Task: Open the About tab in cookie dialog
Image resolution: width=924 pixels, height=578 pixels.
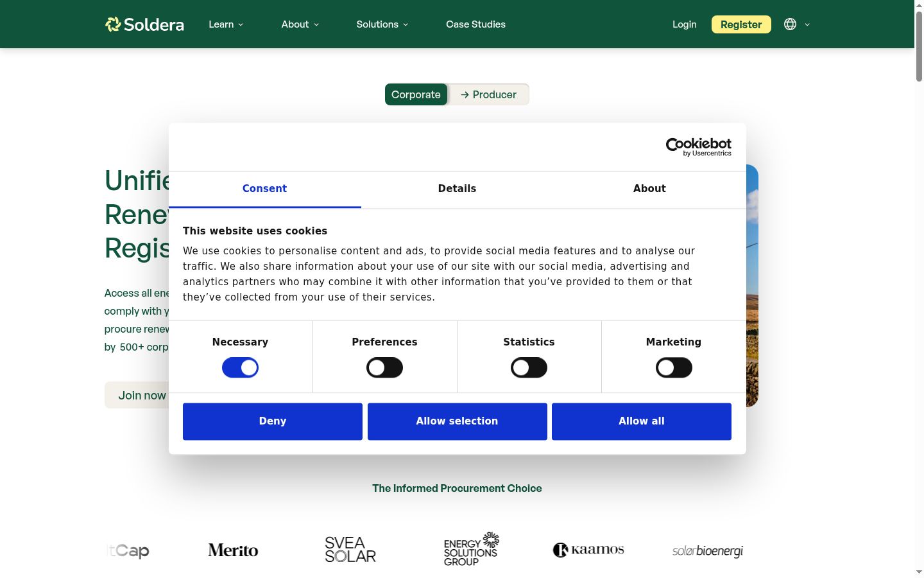Action: (x=649, y=189)
